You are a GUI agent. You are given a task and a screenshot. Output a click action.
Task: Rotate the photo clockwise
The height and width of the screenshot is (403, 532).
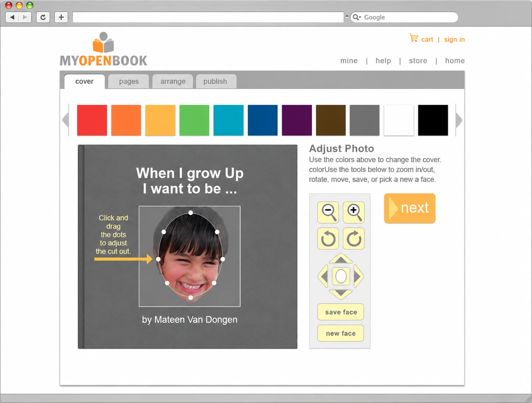[354, 239]
